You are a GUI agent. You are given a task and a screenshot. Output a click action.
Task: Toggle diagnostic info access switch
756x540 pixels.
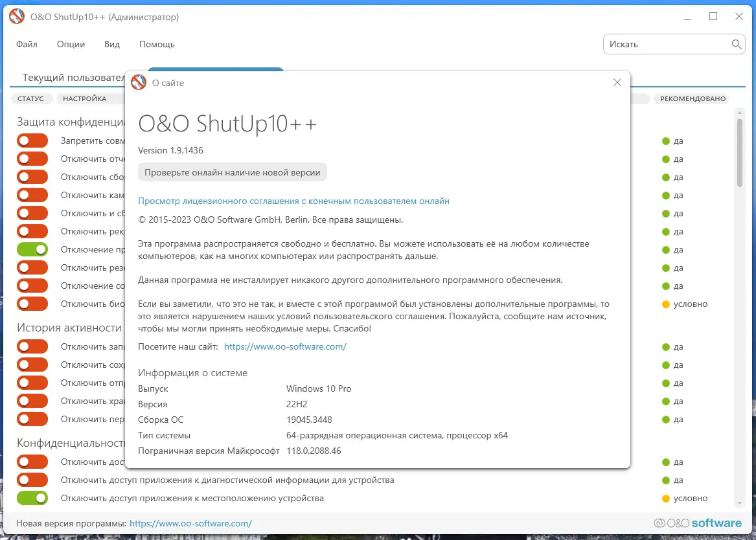point(32,480)
